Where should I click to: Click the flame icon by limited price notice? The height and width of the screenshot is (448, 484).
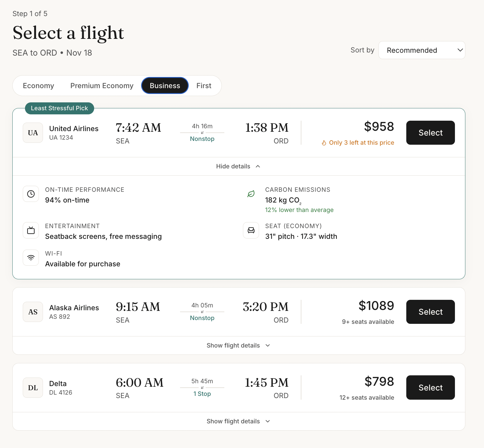[324, 143]
